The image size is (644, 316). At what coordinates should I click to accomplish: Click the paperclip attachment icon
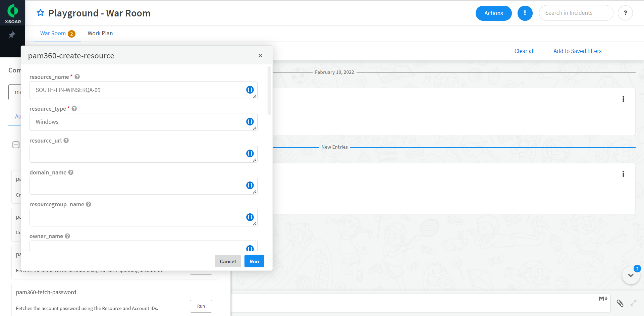click(620, 303)
